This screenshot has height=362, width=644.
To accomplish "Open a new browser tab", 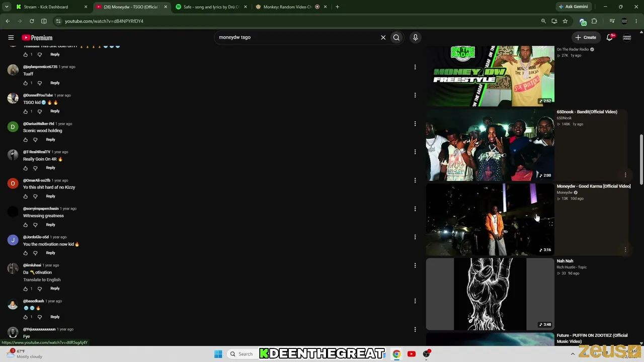I will point(337,7).
